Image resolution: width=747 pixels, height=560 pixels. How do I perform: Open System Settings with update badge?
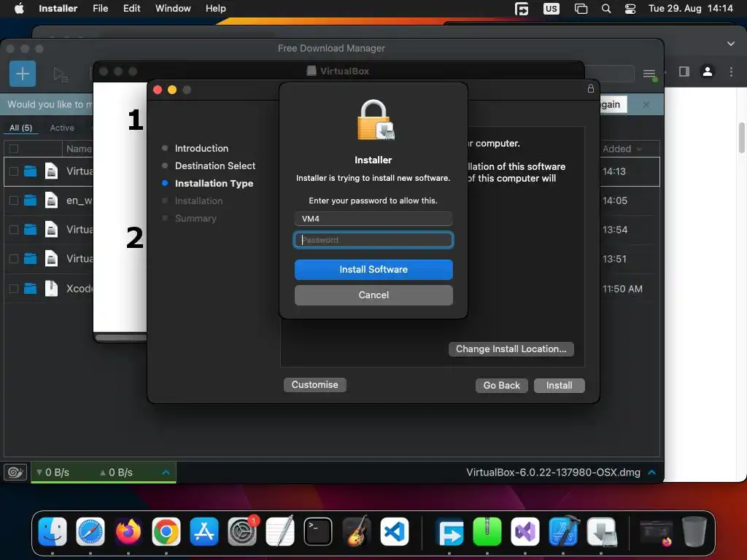coord(242,532)
